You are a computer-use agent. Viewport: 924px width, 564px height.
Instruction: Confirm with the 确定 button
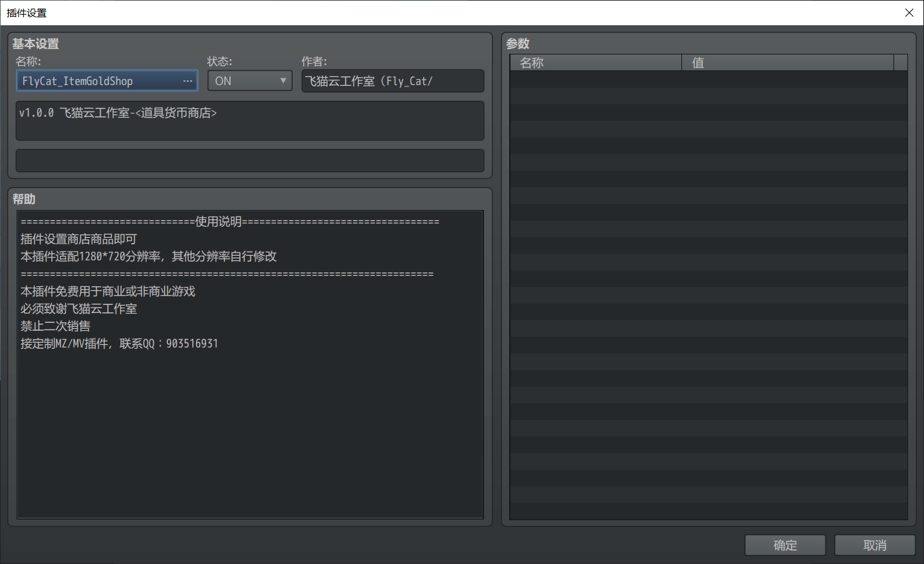pos(785,545)
